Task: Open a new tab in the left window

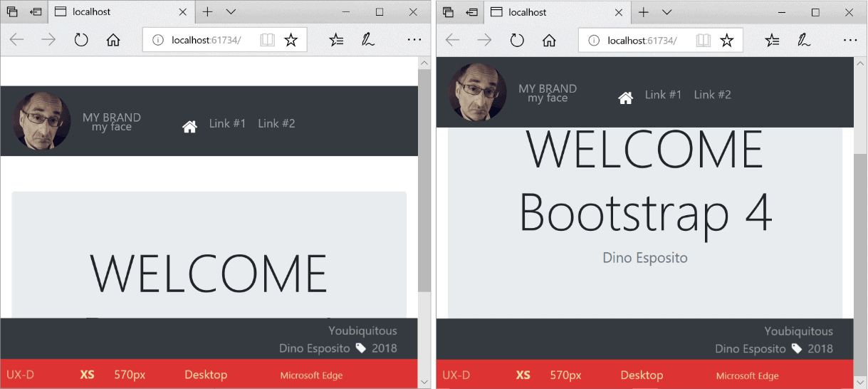Action: [208, 12]
